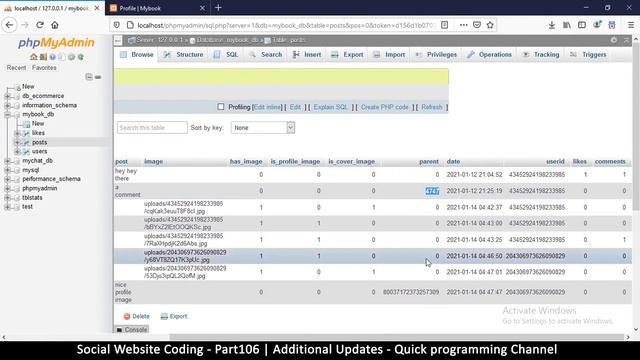Click the browser address bar URL
Viewport: 640px width, 360px height.
[286, 25]
